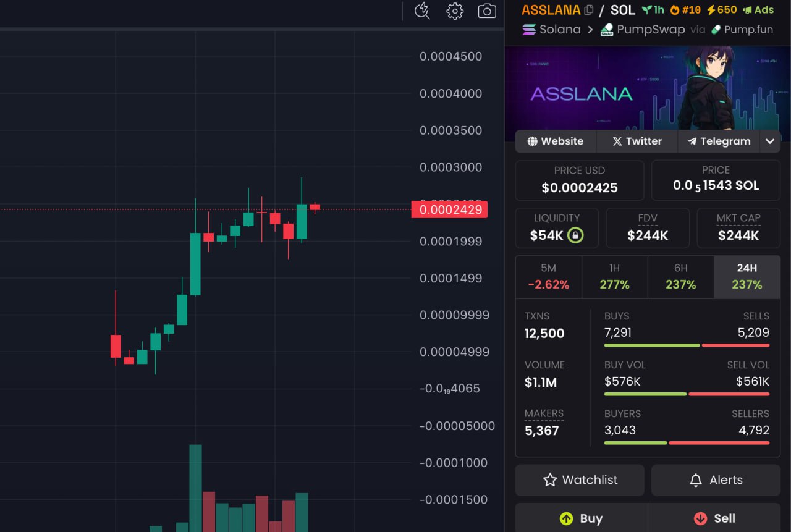The height and width of the screenshot is (532, 791).
Task: Click the MAKERS value 5,367
Action: (x=542, y=431)
